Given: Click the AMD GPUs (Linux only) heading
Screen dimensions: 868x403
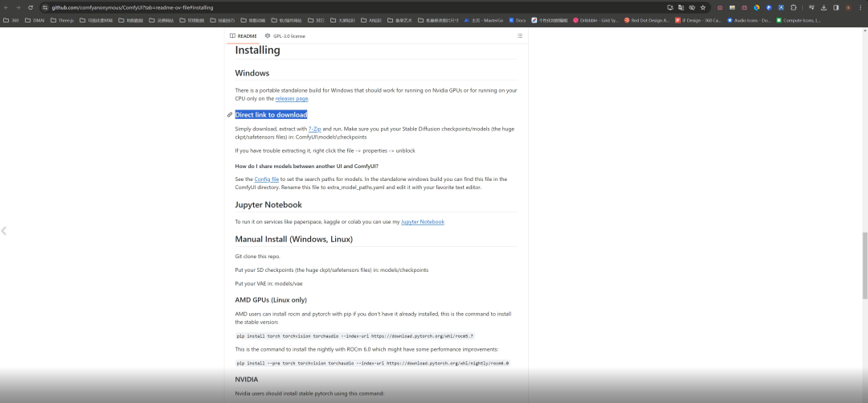Looking at the screenshot, I should (x=271, y=300).
